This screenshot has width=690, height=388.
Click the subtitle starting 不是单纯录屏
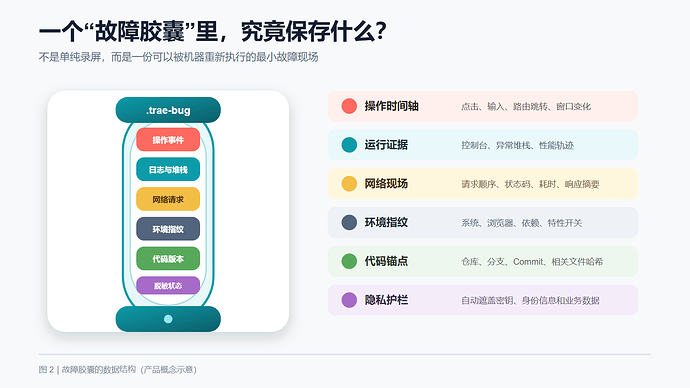(178, 57)
